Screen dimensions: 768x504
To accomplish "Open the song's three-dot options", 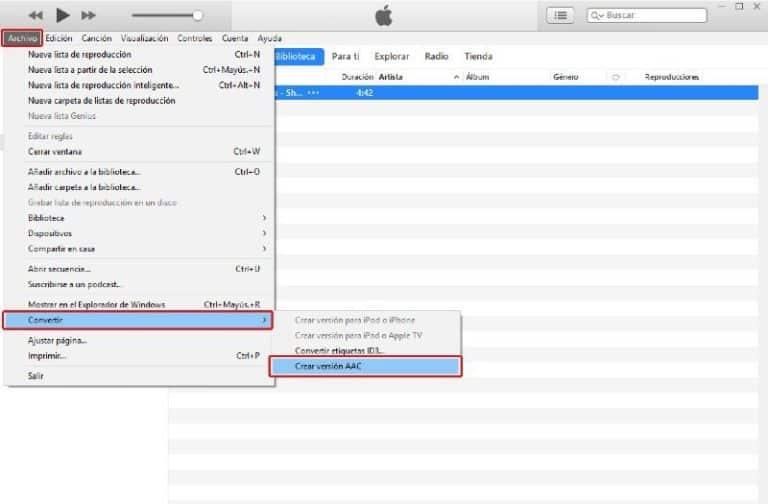I will pos(313,92).
